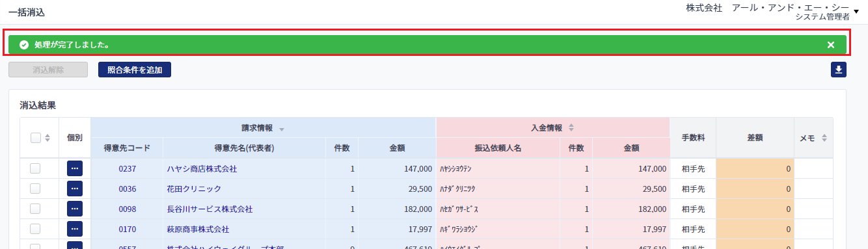Screen dimensions: 868x249
Task: Click the システム管理者 user role label
Action: coord(822,17)
